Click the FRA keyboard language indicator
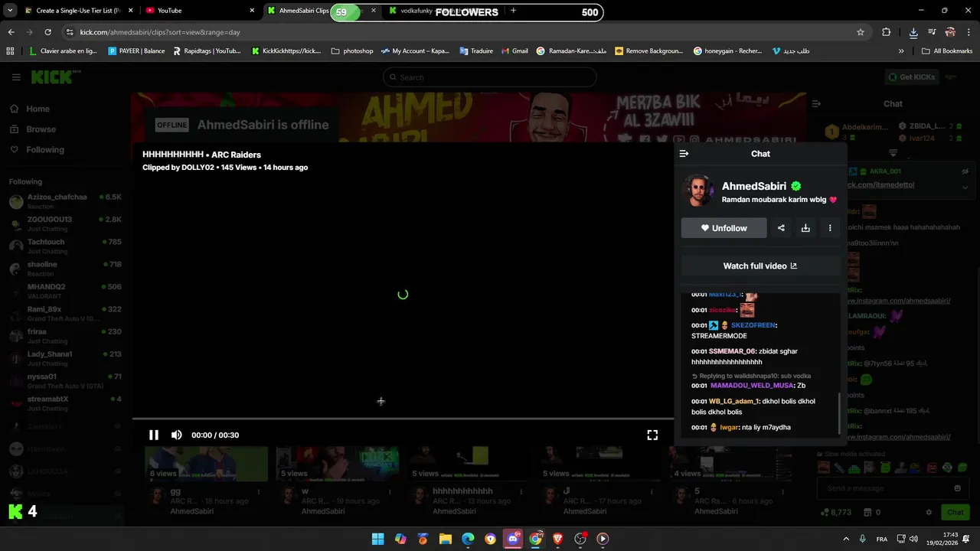 click(x=882, y=539)
